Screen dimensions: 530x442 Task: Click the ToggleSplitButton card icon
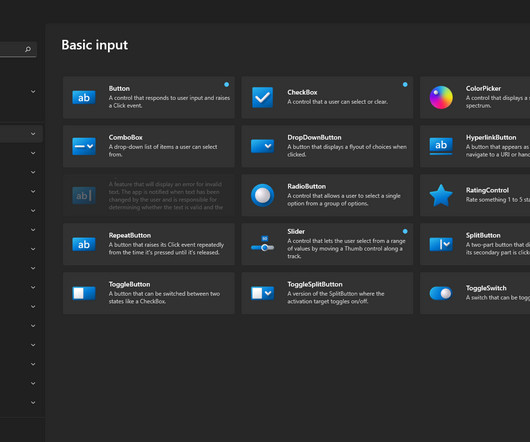coord(262,293)
